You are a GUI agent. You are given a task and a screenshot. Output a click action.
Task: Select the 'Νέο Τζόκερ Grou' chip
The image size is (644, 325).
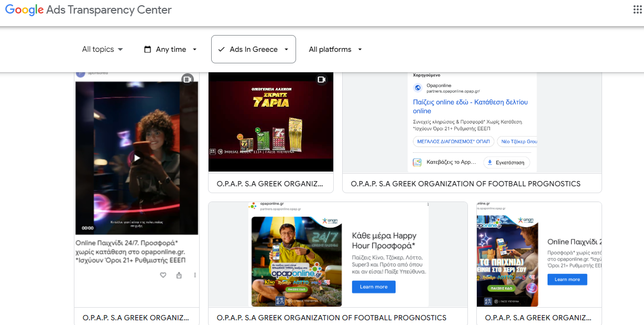[518, 141]
